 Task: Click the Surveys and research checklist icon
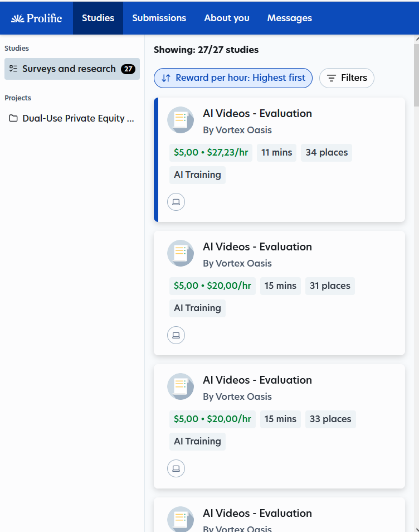coord(13,69)
